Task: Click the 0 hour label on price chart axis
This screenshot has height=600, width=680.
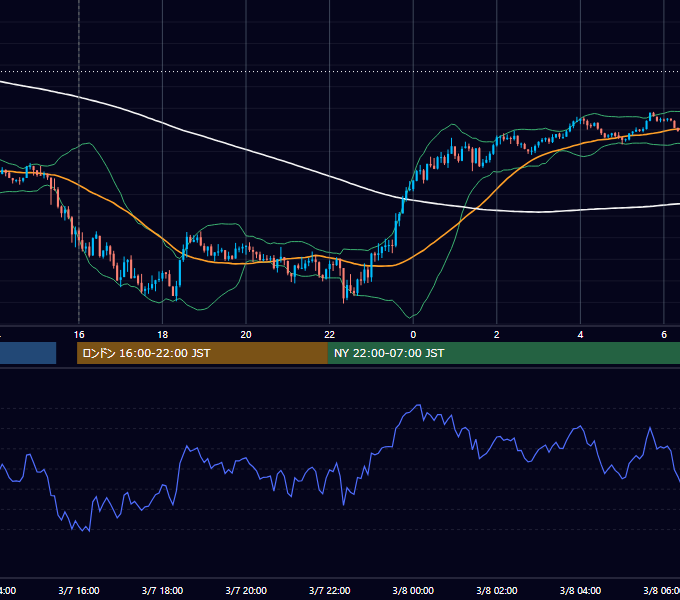Action: [413, 335]
